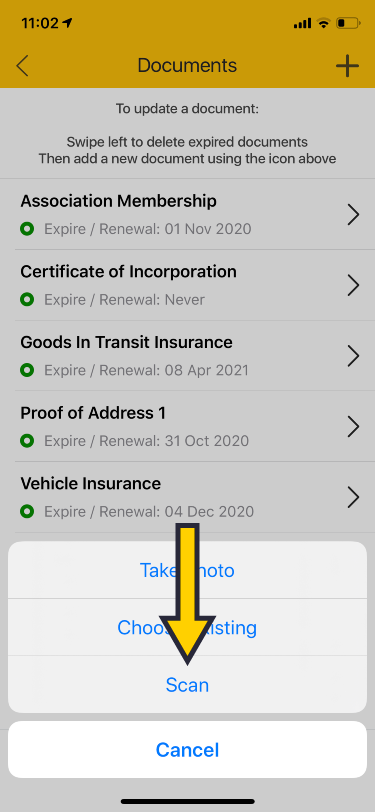Screen dimensions: 375x812
Task: Expand Vehicle Insurance chevron
Action: [353, 497]
